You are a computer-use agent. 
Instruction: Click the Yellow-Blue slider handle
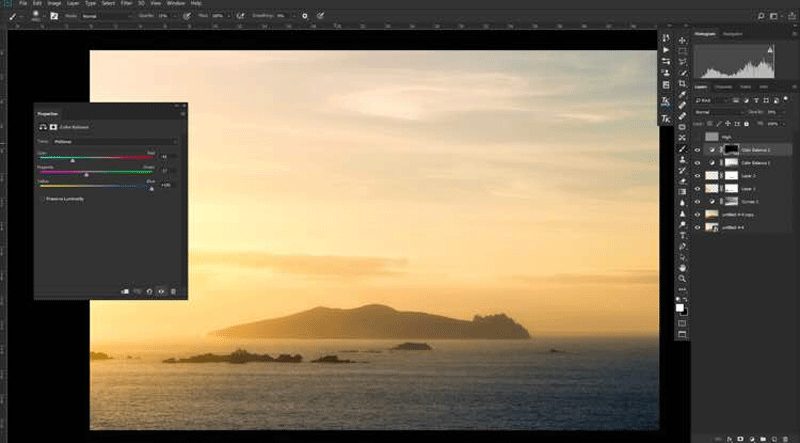pyautogui.click(x=151, y=186)
